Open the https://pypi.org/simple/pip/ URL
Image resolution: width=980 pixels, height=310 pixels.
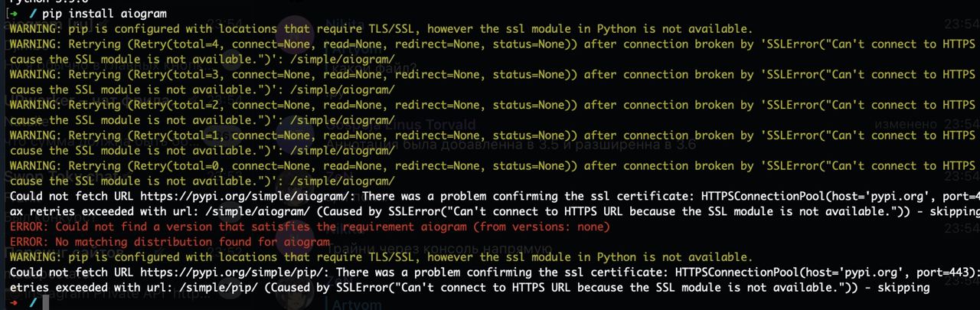click(232, 272)
